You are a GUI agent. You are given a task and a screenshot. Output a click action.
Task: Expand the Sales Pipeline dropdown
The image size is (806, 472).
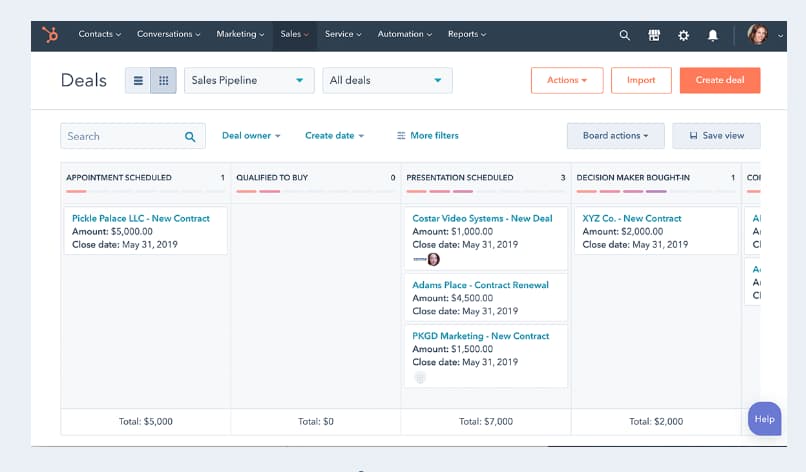pos(248,81)
